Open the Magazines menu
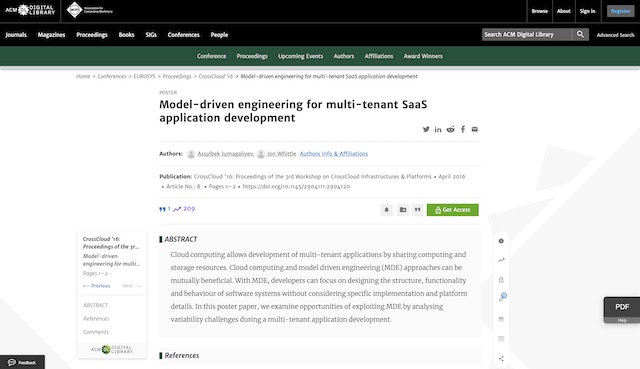Image resolution: width=640 pixels, height=369 pixels. click(51, 35)
